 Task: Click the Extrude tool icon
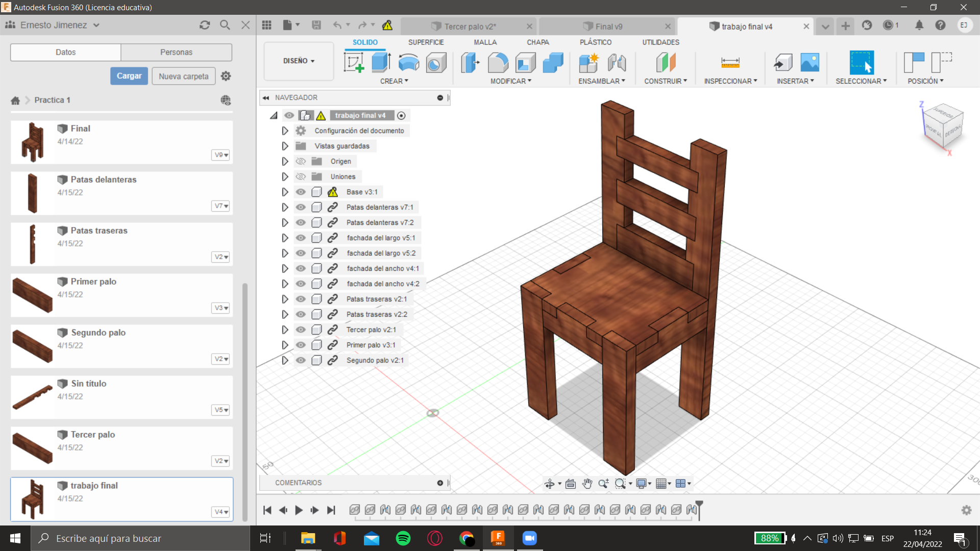tap(381, 63)
